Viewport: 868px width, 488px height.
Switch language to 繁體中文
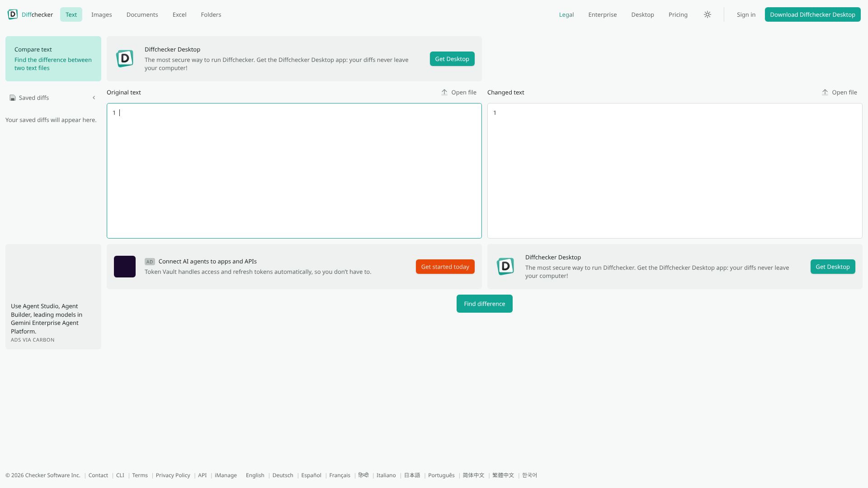point(504,475)
